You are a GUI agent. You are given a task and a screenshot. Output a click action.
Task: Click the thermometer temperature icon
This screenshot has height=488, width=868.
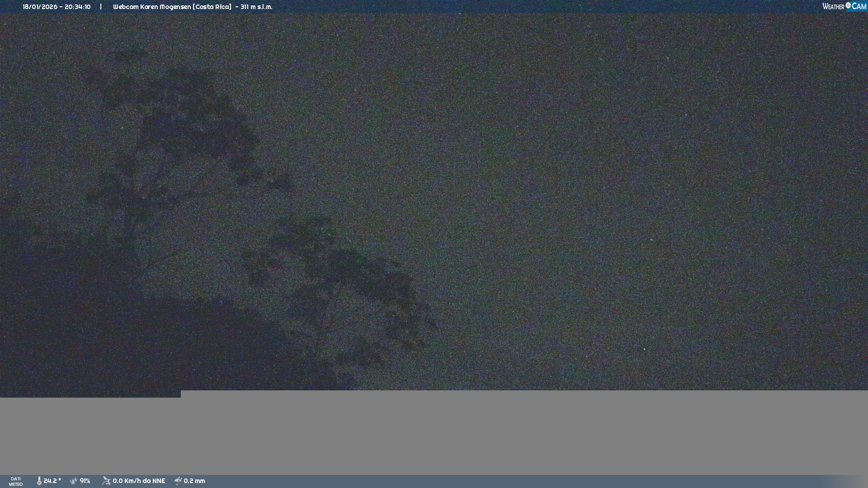pyautogui.click(x=39, y=481)
